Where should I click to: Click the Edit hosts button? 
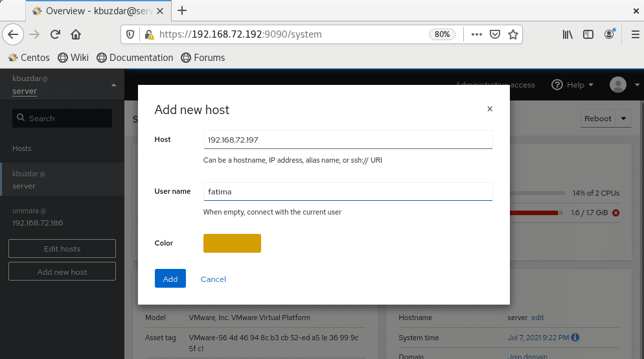click(x=62, y=248)
